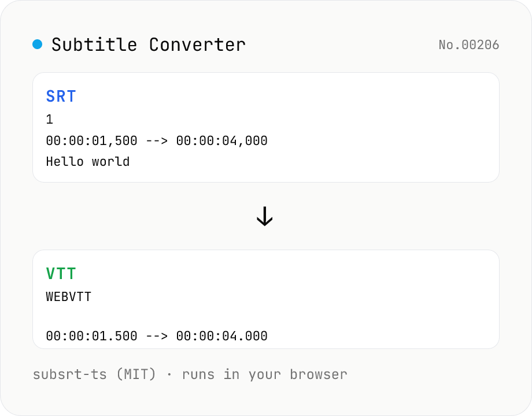Click the green VTT heading
The width and height of the screenshot is (532, 416).
[61, 274]
